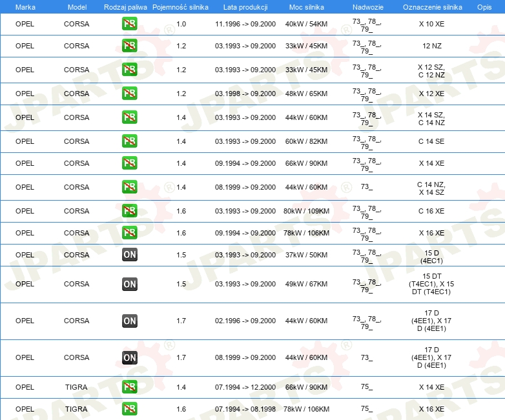This screenshot has height=420, width=505.
Task: Select the Lata produkcji column header
Action: point(245,7)
